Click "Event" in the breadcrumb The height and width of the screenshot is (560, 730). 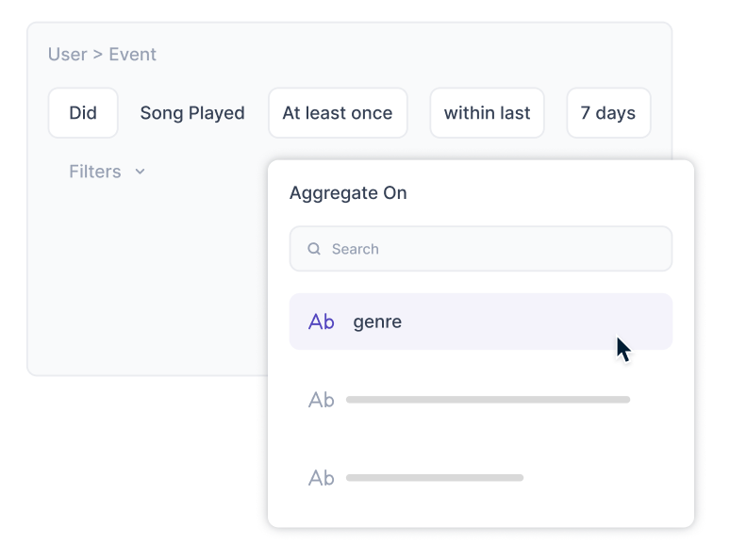point(133,55)
